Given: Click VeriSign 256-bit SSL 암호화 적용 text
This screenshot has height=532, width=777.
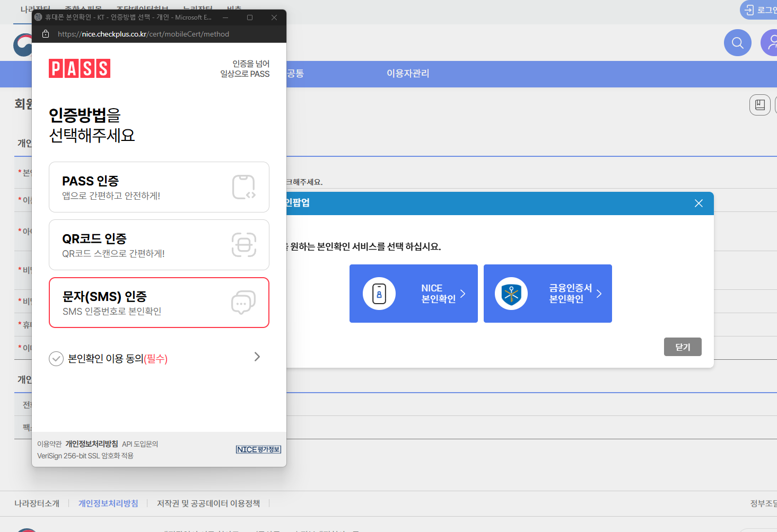Looking at the screenshot, I should (85, 456).
